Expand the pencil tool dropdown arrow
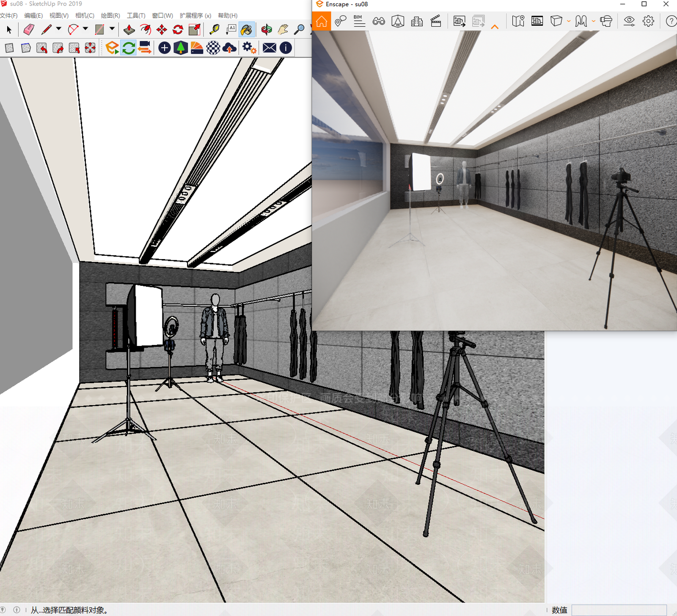The image size is (677, 616). point(59,29)
